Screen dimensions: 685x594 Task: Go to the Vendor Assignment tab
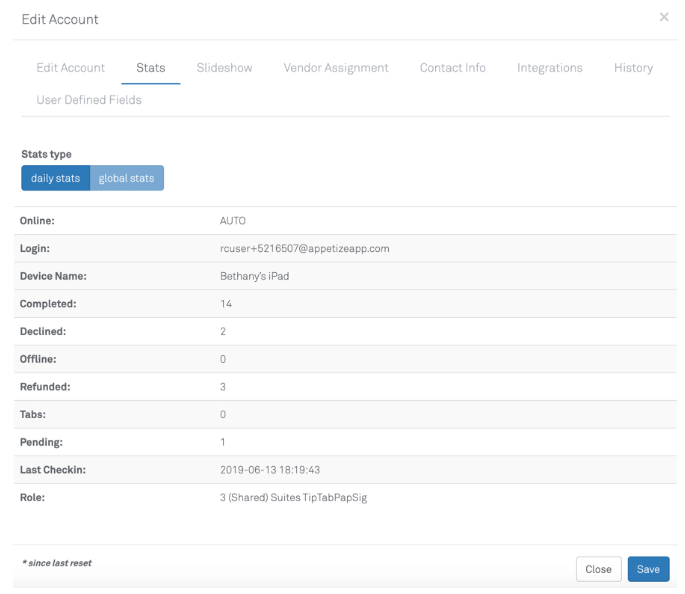[335, 68]
